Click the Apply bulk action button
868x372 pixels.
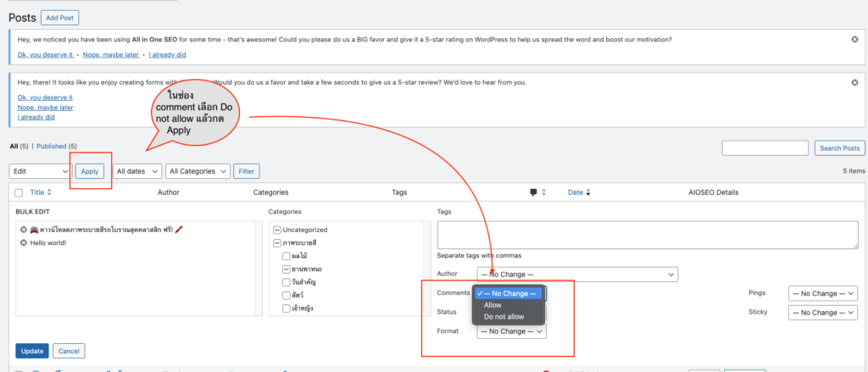point(90,171)
